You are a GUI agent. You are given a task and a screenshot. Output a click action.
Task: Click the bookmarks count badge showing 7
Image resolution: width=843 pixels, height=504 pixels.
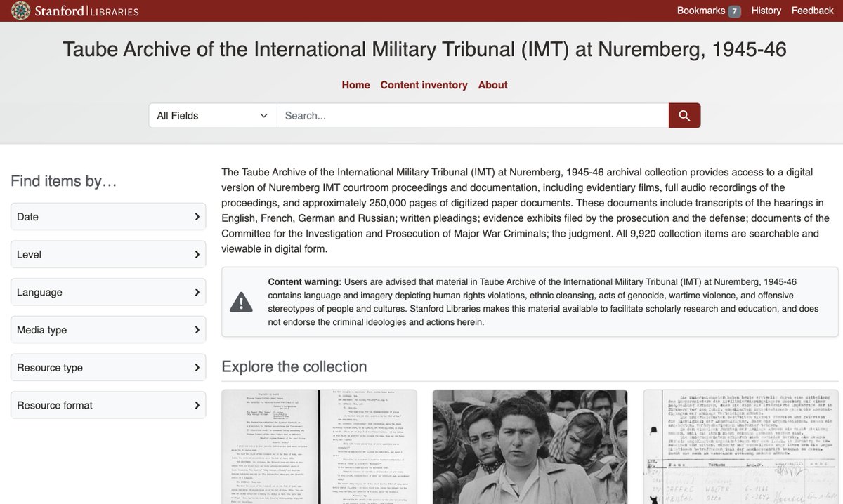(x=735, y=11)
